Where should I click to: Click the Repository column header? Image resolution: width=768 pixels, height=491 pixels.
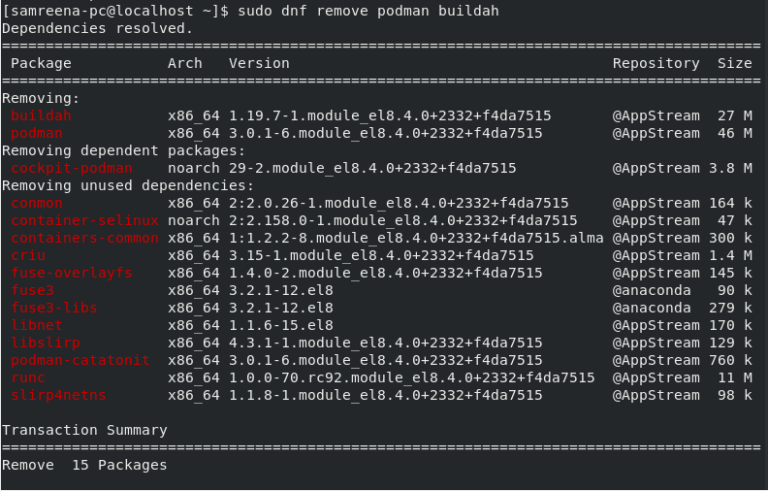(x=656, y=63)
